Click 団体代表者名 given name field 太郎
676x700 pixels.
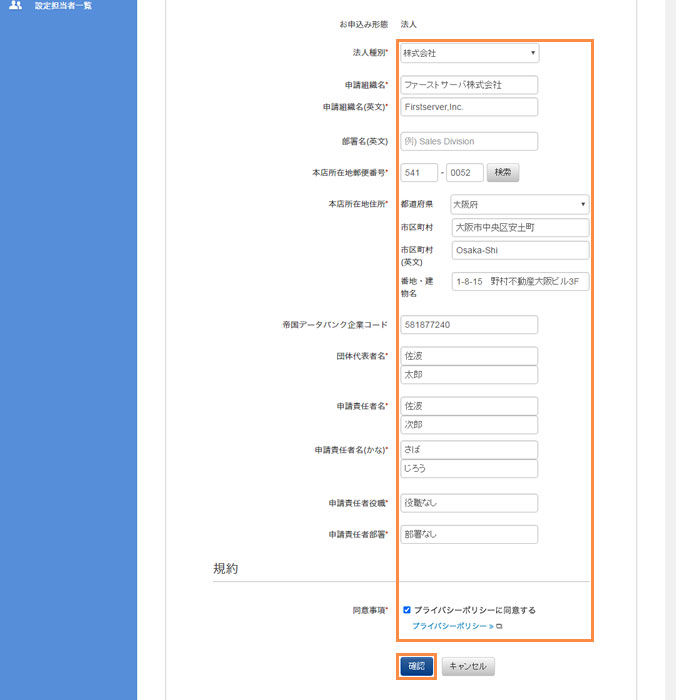coord(469,375)
